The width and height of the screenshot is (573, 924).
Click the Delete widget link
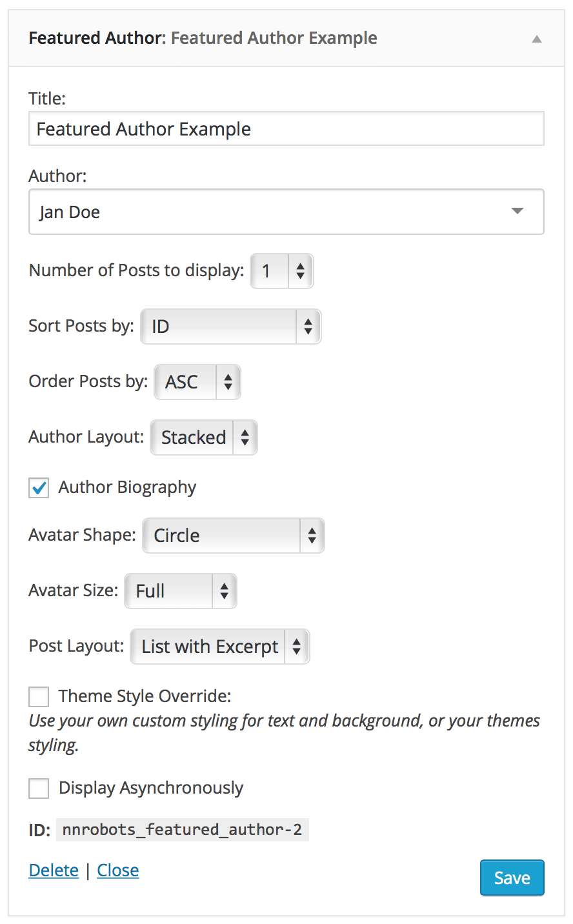click(54, 870)
